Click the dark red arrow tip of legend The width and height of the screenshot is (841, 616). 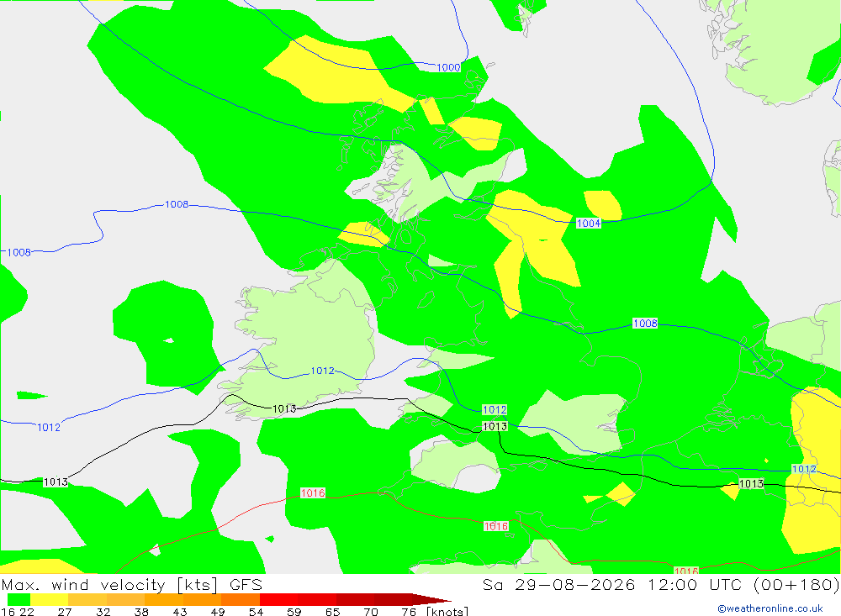pos(431,599)
